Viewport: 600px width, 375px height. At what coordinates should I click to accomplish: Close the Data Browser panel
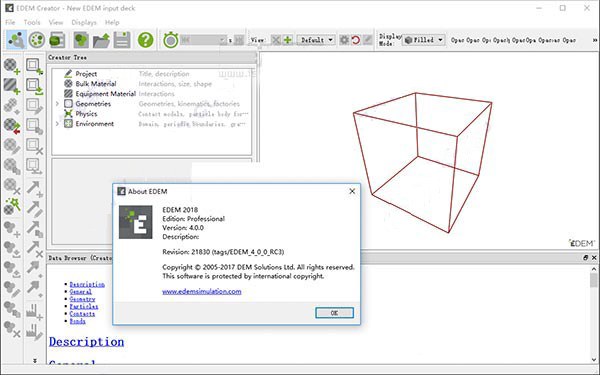(x=594, y=258)
